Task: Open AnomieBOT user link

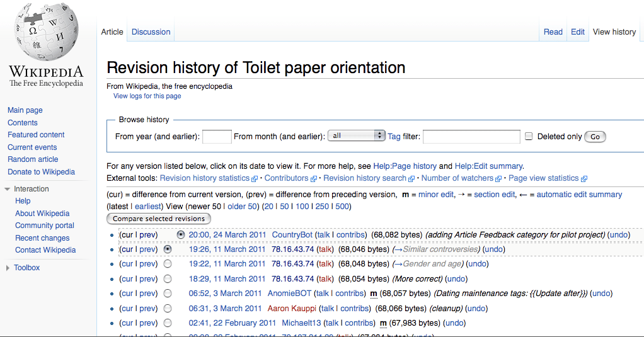Action: click(x=290, y=294)
